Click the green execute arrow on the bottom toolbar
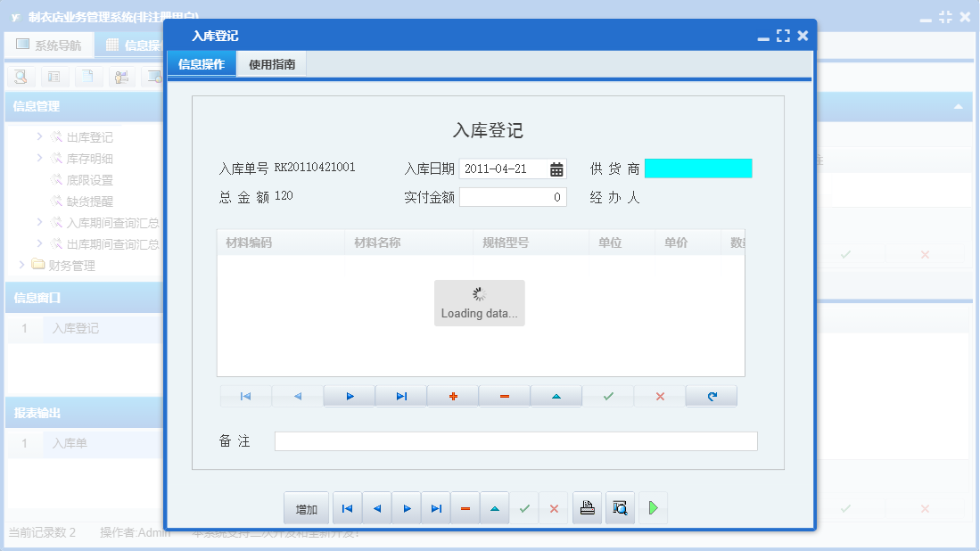 click(652, 507)
